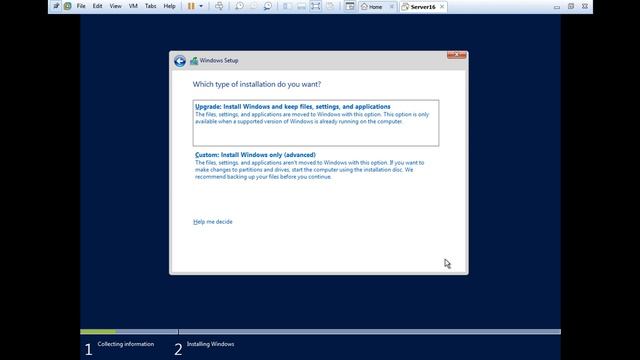The width and height of the screenshot is (640, 360).
Task: Open the snapshot manager
Action: pos(268,6)
